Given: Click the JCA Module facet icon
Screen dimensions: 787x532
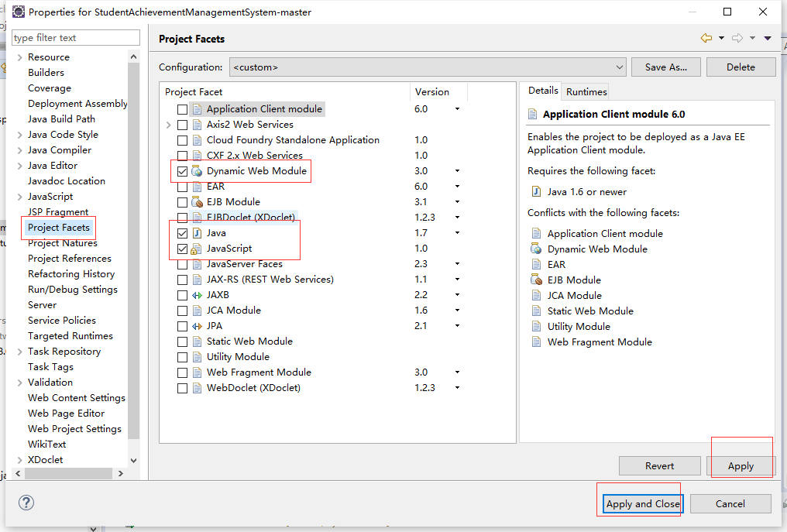Looking at the screenshot, I should click(x=198, y=311).
